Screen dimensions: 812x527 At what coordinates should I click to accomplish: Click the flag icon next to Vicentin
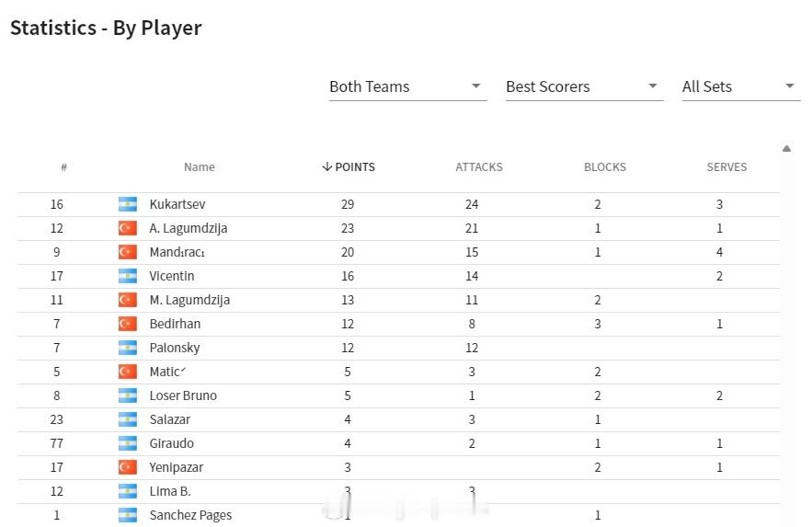pyautogui.click(x=128, y=276)
